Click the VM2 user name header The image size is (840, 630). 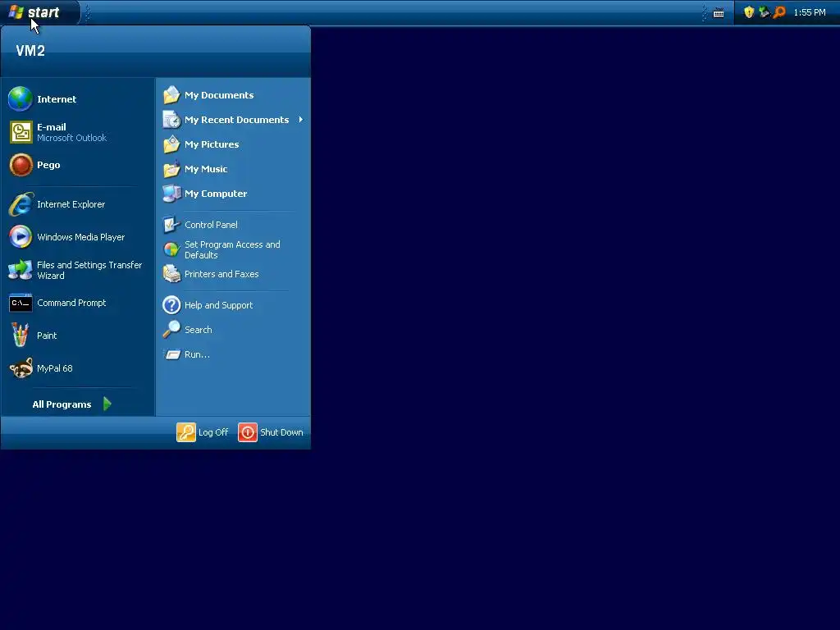point(30,51)
